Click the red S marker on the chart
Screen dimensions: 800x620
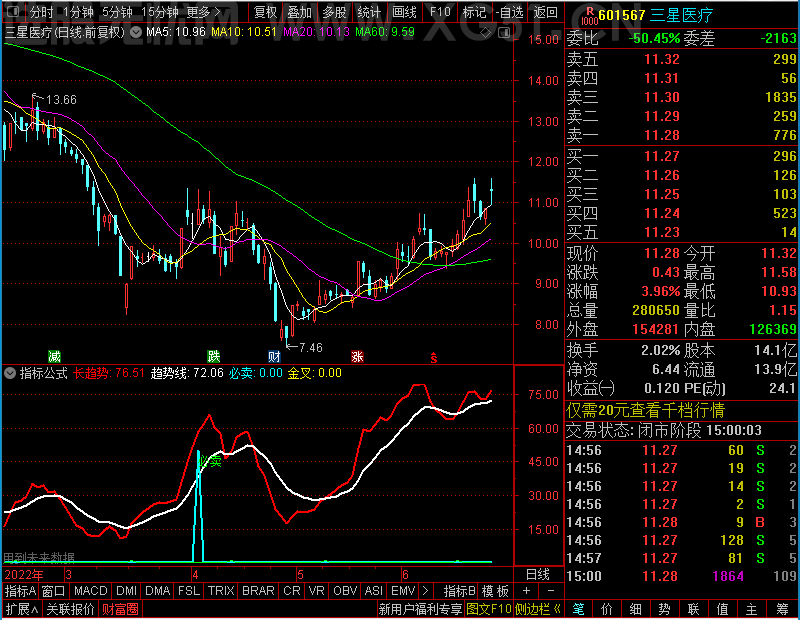point(434,357)
